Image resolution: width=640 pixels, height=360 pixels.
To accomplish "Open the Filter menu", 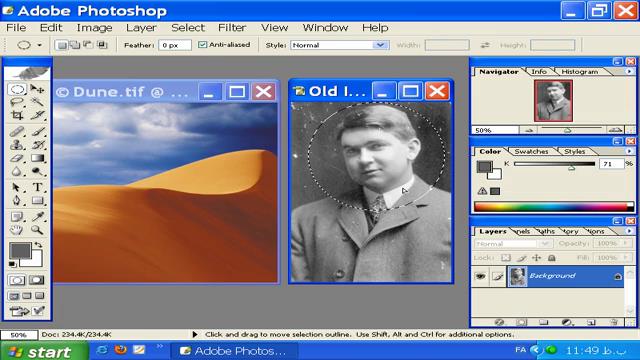I will [x=232, y=28].
